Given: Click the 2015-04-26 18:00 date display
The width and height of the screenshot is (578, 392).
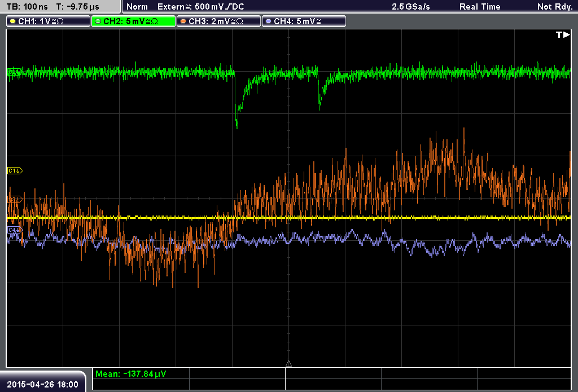Looking at the screenshot, I should click(x=43, y=384).
